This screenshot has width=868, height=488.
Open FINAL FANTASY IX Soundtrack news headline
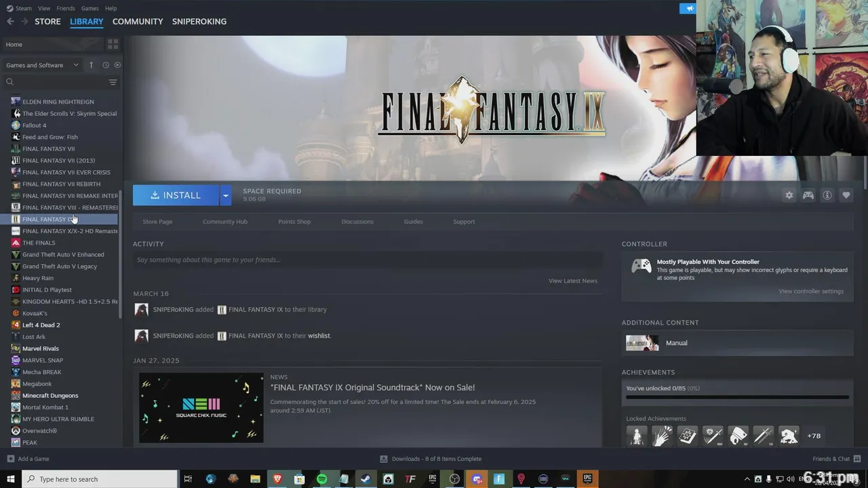click(372, 388)
